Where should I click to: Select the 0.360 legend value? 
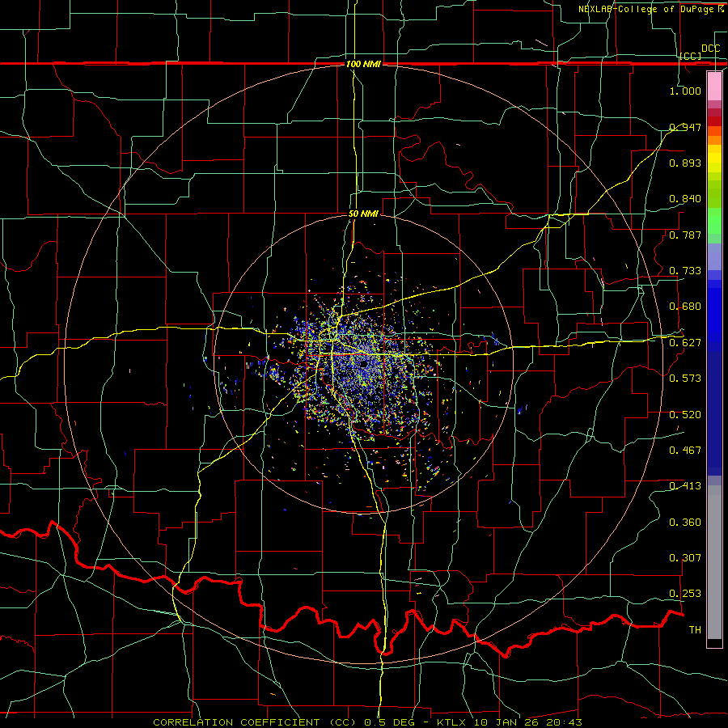(685, 523)
